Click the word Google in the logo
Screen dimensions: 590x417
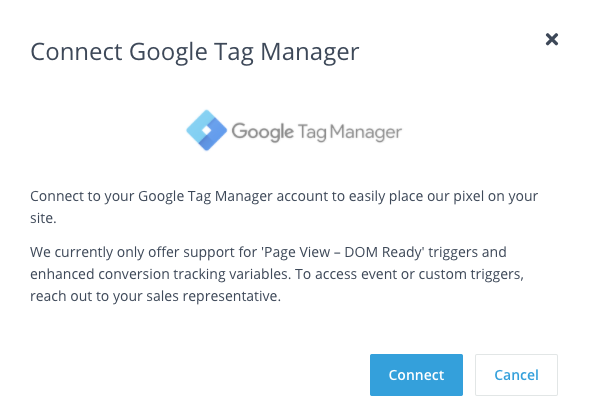pyautogui.click(x=262, y=132)
